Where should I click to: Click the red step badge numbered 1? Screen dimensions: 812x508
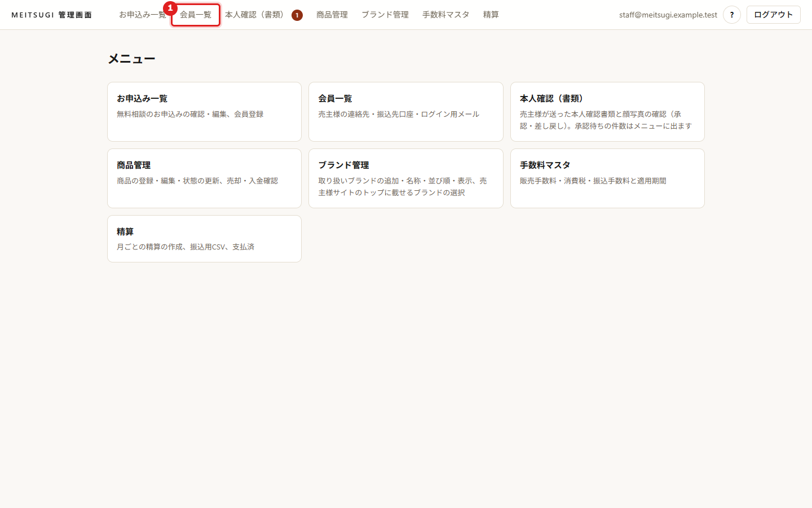[170, 8]
